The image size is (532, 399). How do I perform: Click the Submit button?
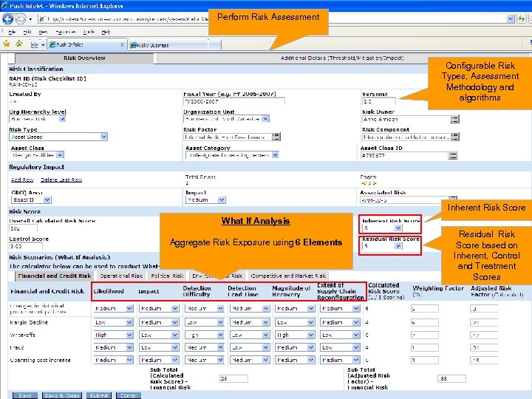click(x=99, y=395)
